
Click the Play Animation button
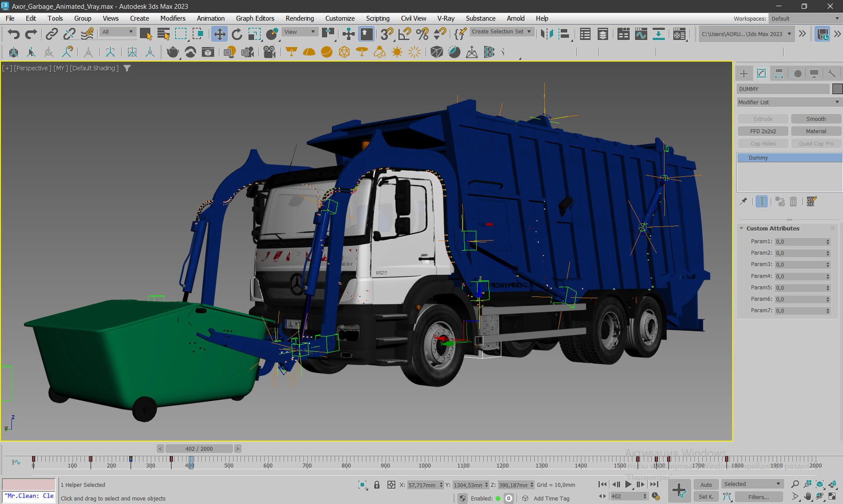pyautogui.click(x=628, y=484)
